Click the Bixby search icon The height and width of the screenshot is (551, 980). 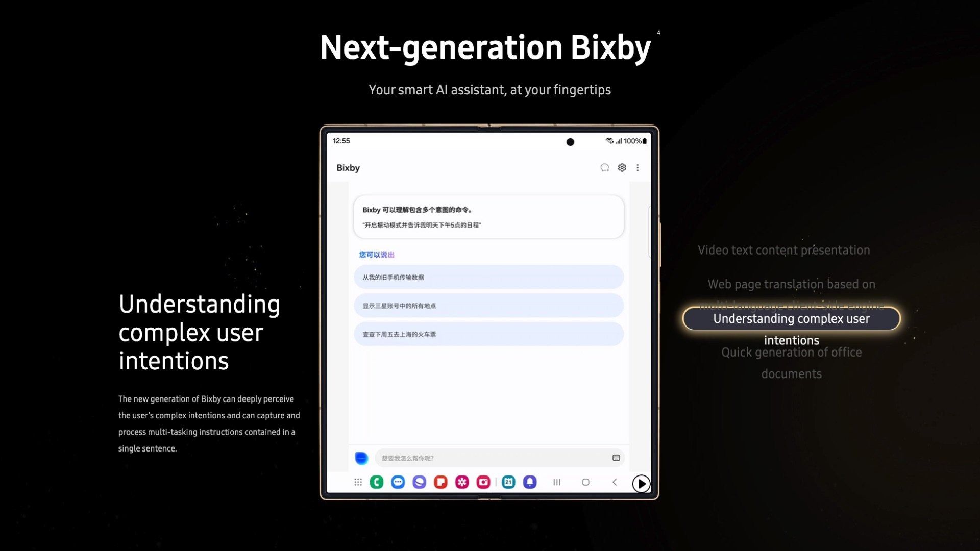click(604, 167)
